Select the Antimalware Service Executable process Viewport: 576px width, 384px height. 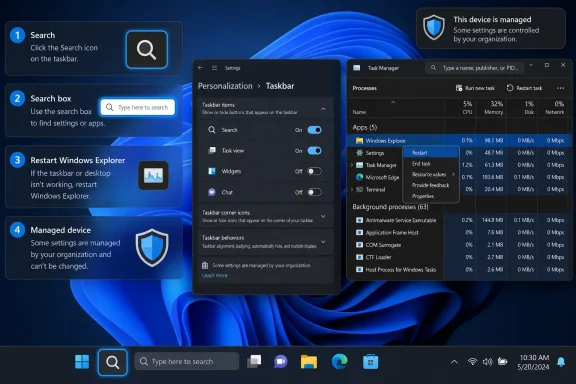coord(459,220)
